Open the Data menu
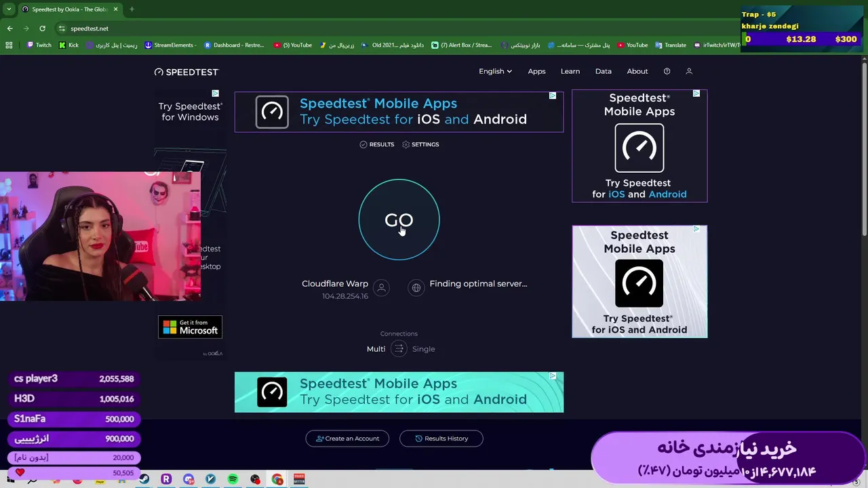Screen dimensions: 868x488 [604, 71]
